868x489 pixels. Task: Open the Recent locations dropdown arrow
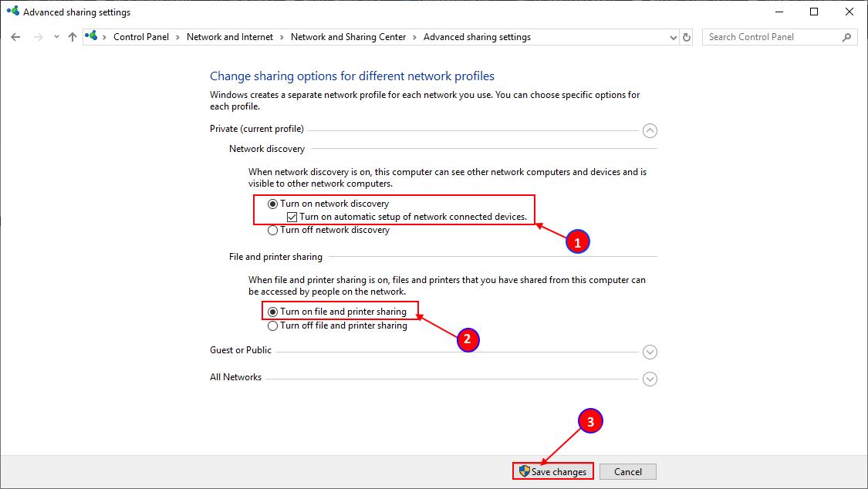click(56, 37)
